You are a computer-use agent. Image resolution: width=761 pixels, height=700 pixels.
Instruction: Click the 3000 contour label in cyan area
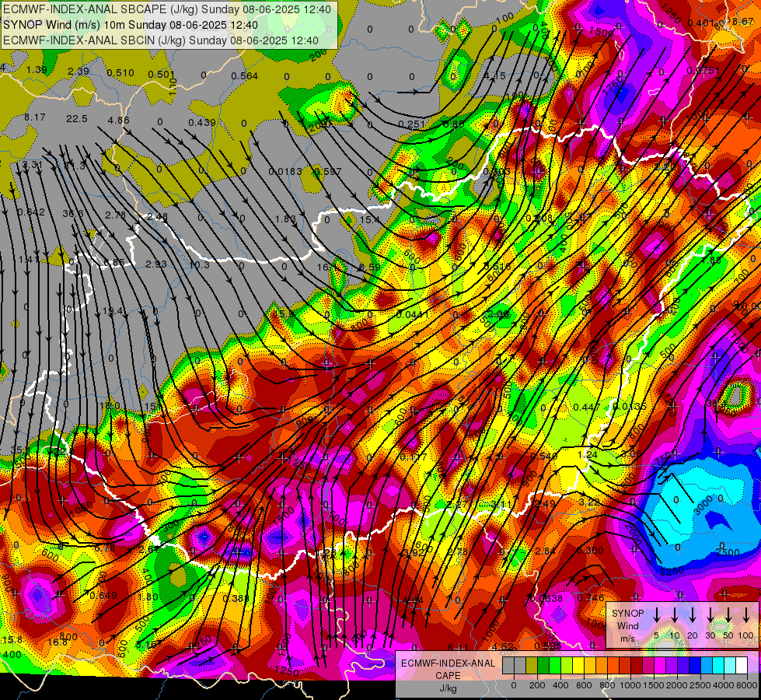(x=703, y=506)
